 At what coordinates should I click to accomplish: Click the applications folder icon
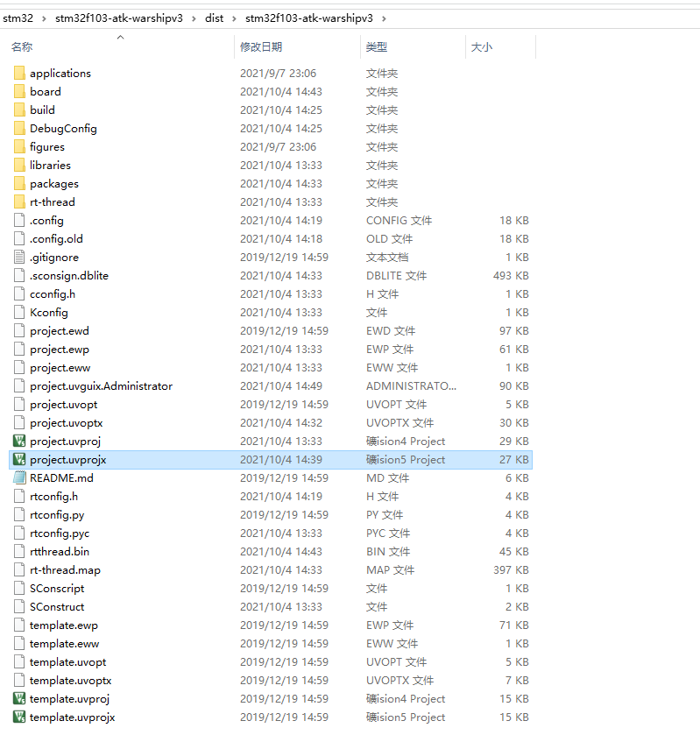[19, 73]
